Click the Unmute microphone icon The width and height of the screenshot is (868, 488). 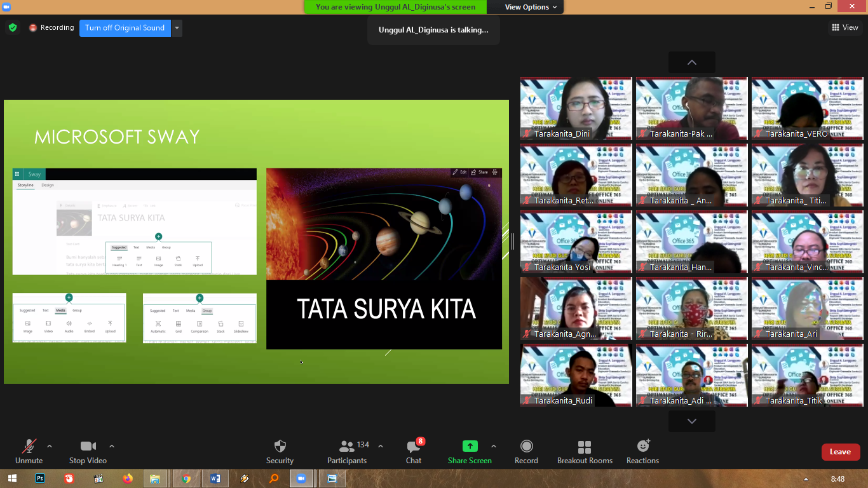29,446
